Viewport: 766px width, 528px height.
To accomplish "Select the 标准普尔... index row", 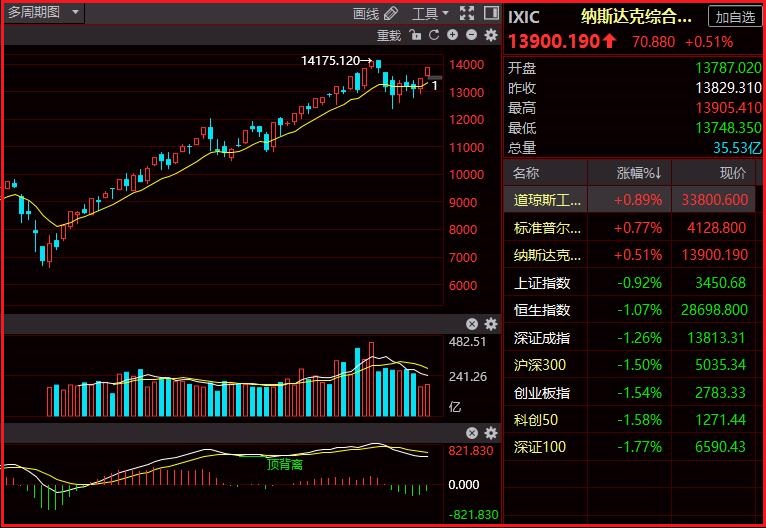I will click(630, 228).
